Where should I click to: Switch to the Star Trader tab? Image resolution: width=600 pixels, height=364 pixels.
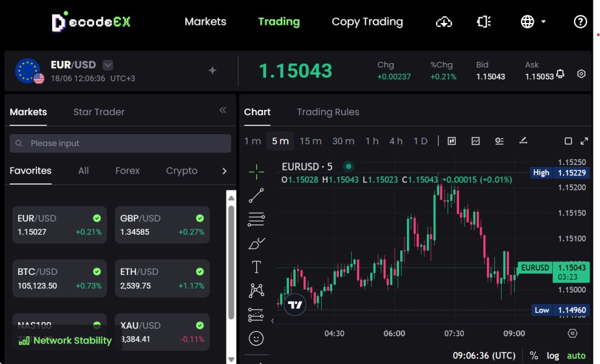(99, 112)
